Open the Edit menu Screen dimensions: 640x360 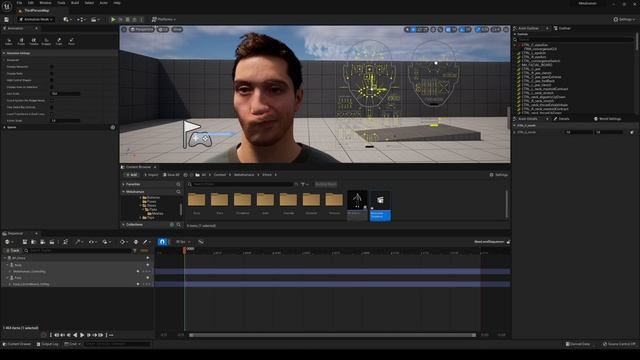tap(31, 3)
